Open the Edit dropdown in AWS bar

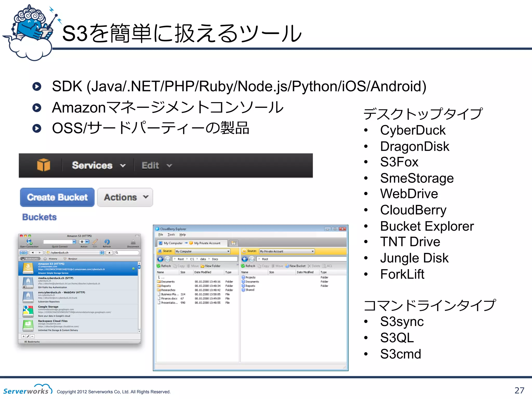(x=157, y=165)
